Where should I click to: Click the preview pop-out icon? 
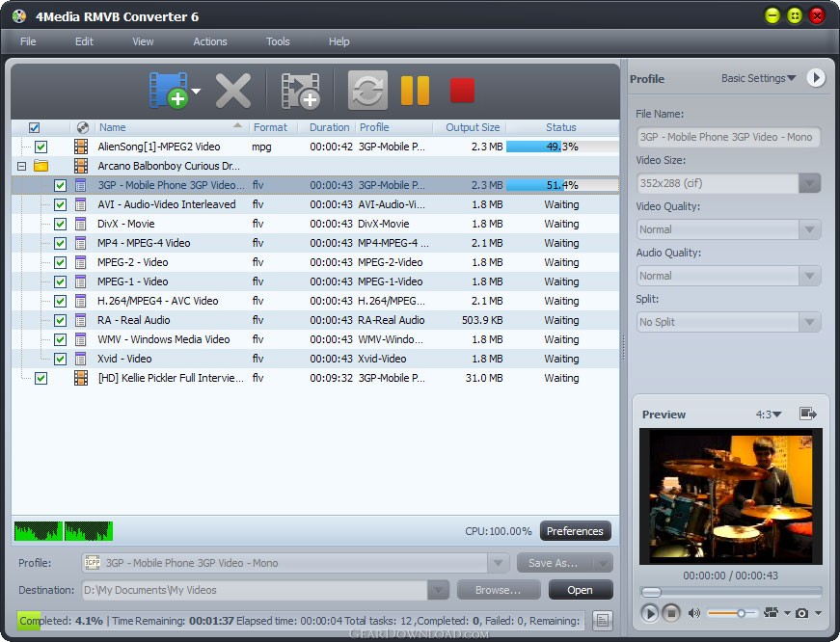coord(807,414)
